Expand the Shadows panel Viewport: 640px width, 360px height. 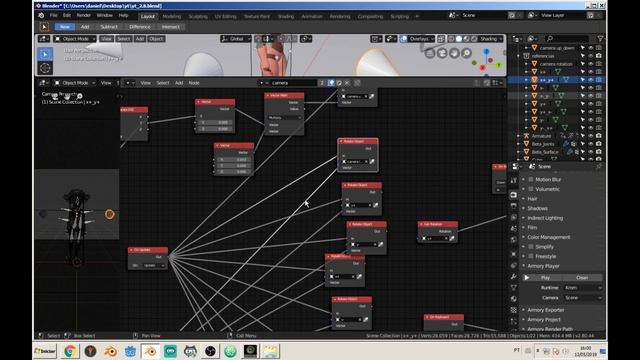coord(537,208)
